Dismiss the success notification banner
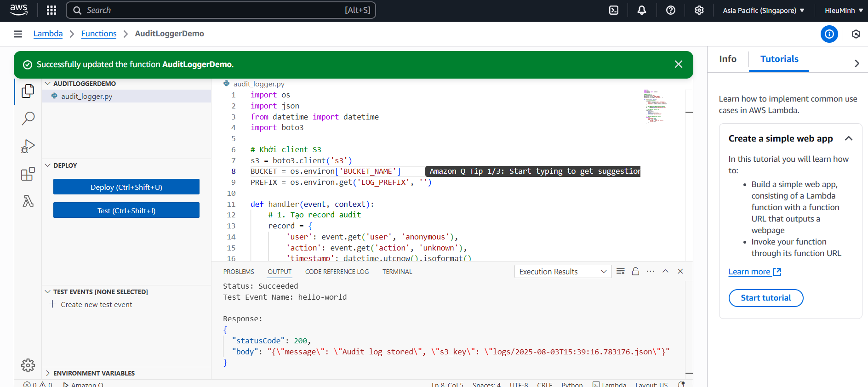The width and height of the screenshot is (868, 387). [679, 64]
